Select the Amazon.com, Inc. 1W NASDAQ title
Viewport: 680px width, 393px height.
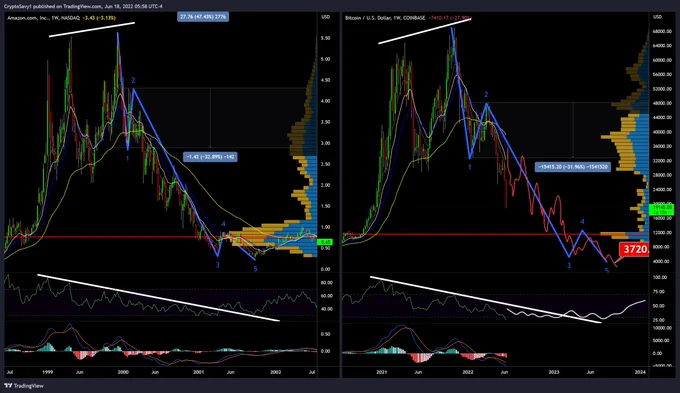point(43,18)
